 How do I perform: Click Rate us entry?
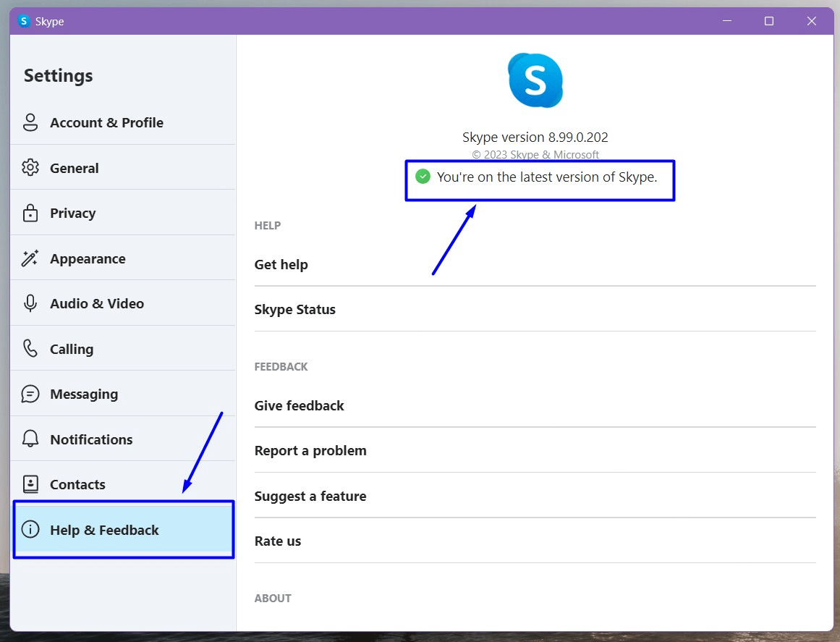(278, 541)
